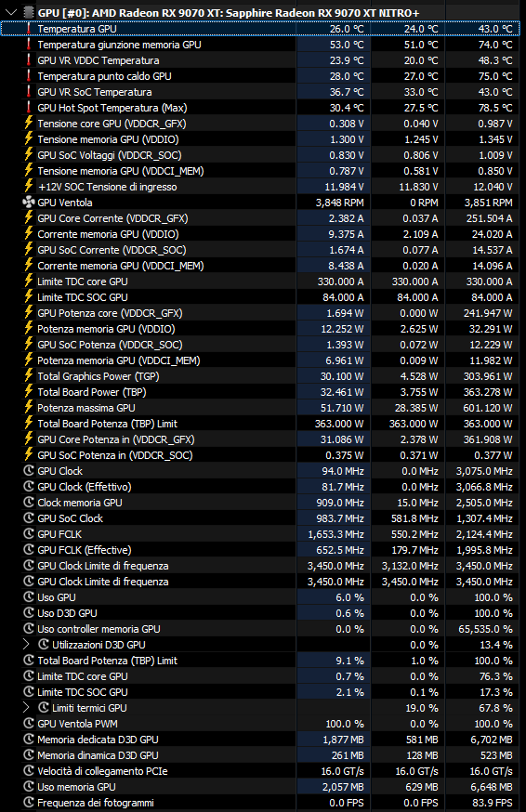Click clock icon of Frequenza dei fotogrammi
This screenshot has height=812, width=526.
click(29, 803)
